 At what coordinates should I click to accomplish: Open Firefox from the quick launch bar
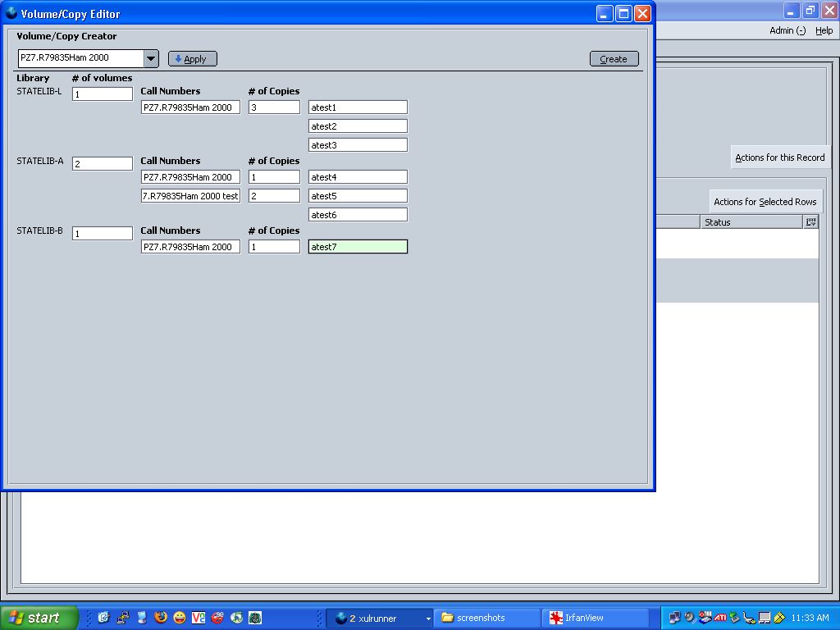(x=161, y=618)
